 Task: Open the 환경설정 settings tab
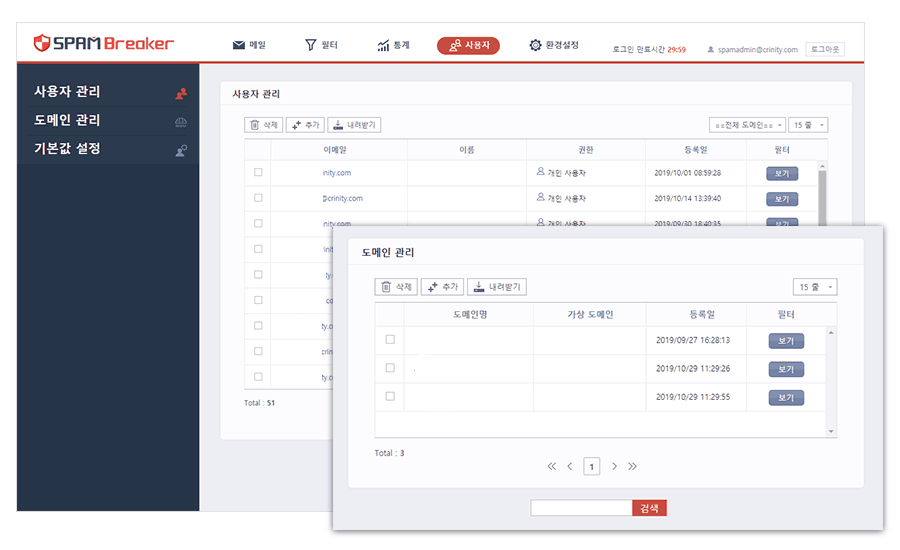tap(554, 45)
